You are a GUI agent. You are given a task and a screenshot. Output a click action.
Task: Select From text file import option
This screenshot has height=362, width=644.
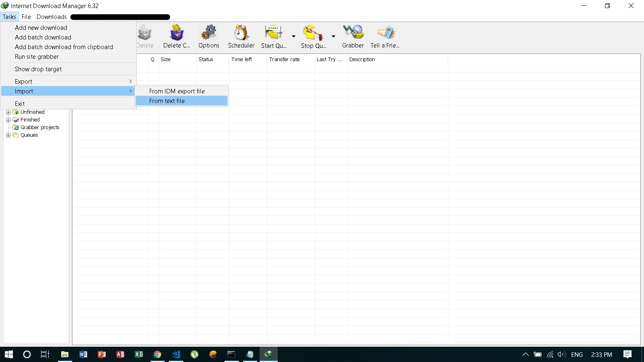(x=167, y=101)
